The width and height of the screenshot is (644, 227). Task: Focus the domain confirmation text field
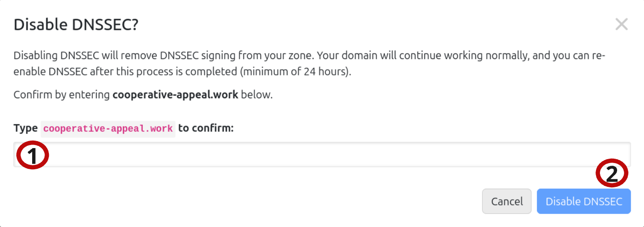coord(322,155)
